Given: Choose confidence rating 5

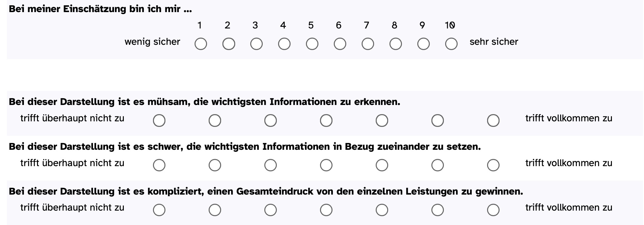Looking at the screenshot, I should 312,43.
